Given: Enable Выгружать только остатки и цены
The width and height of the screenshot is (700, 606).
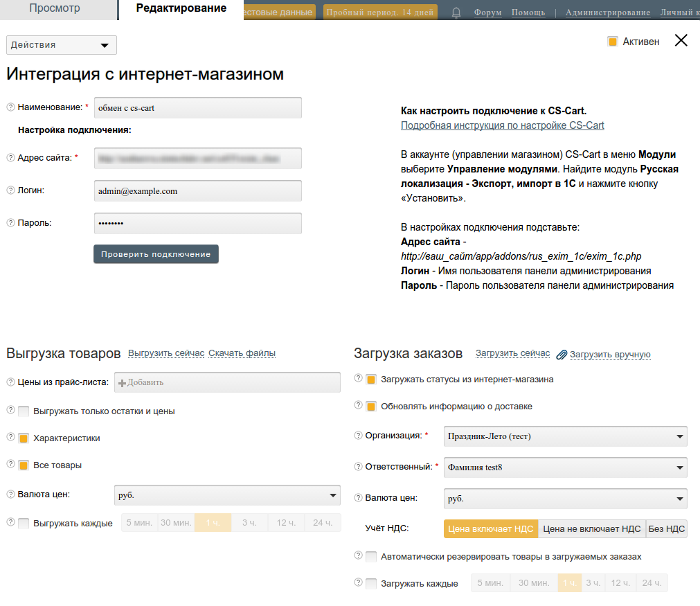Looking at the screenshot, I should coord(24,411).
